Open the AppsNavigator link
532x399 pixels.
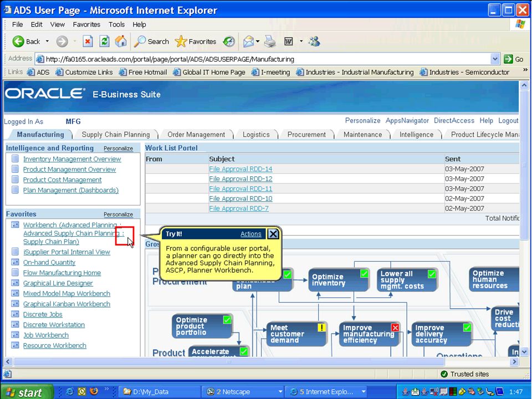(407, 120)
